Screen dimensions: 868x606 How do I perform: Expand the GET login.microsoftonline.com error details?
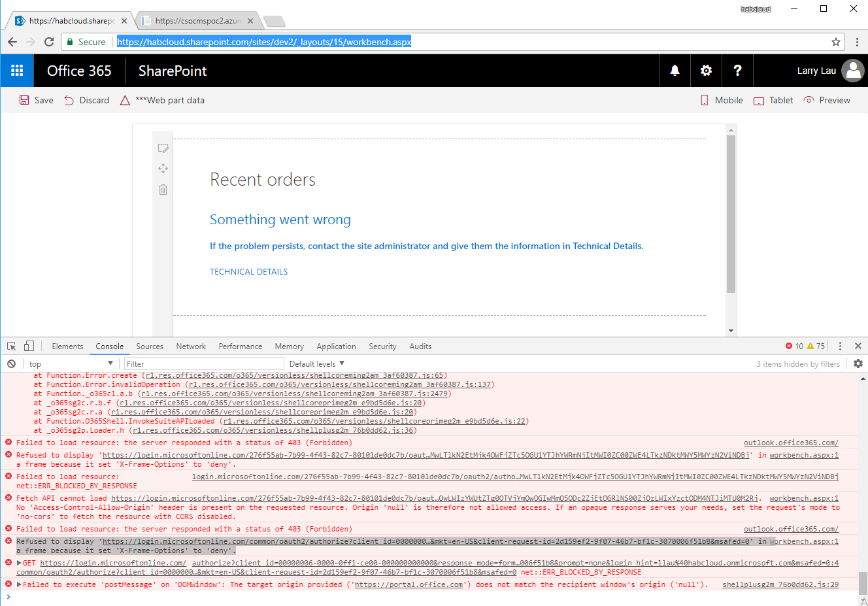pyautogui.click(x=18, y=562)
